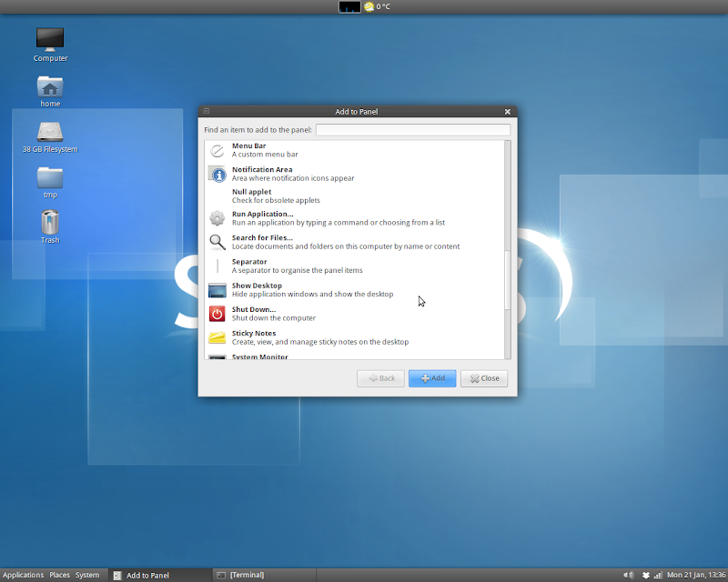Open the 38 GB Filesystem drive icon
728x582 pixels.
click(x=50, y=131)
